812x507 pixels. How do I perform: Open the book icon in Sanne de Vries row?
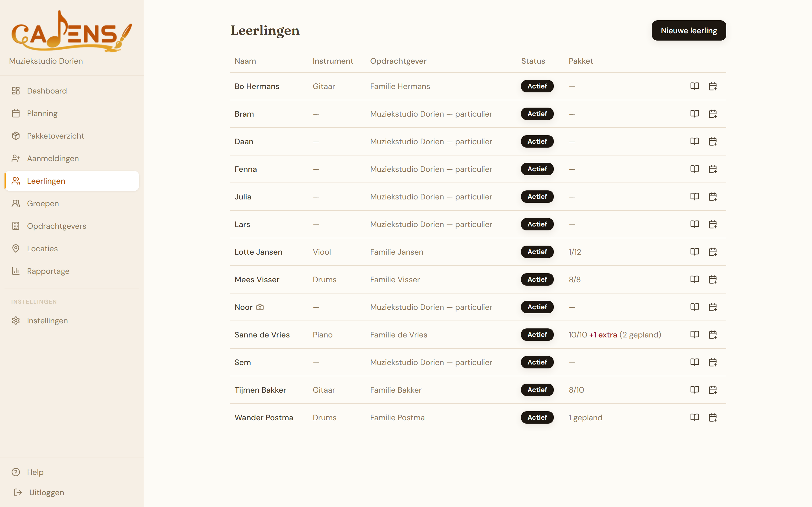pyautogui.click(x=694, y=335)
